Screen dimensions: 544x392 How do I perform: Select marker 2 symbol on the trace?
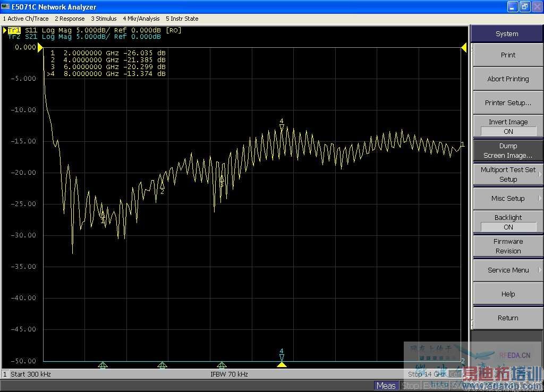[x=162, y=185]
